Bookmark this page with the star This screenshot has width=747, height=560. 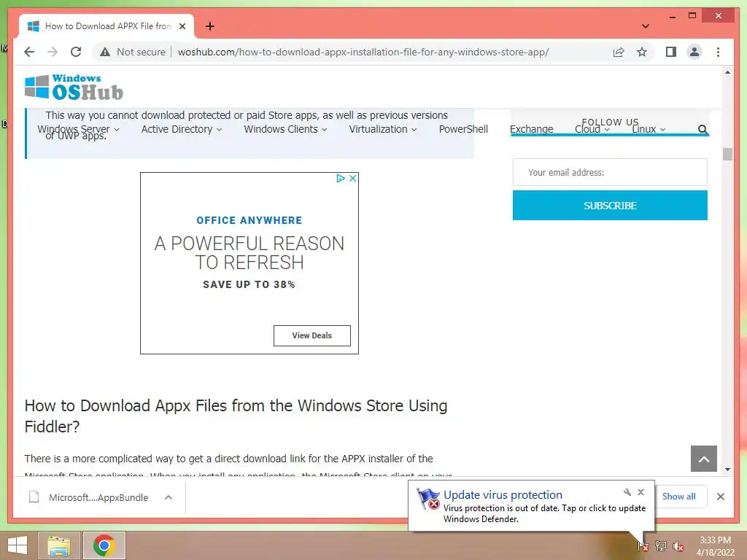[x=642, y=52]
